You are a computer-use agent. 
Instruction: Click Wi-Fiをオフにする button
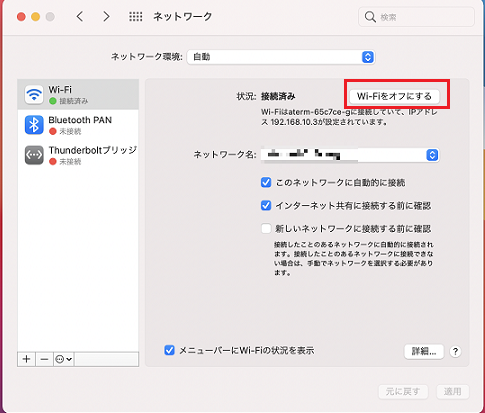click(x=394, y=96)
